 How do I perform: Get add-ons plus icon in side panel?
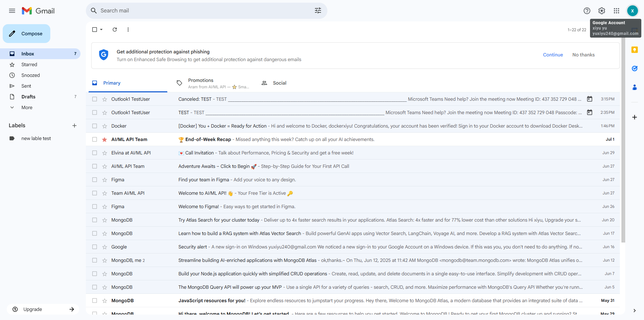[634, 117]
